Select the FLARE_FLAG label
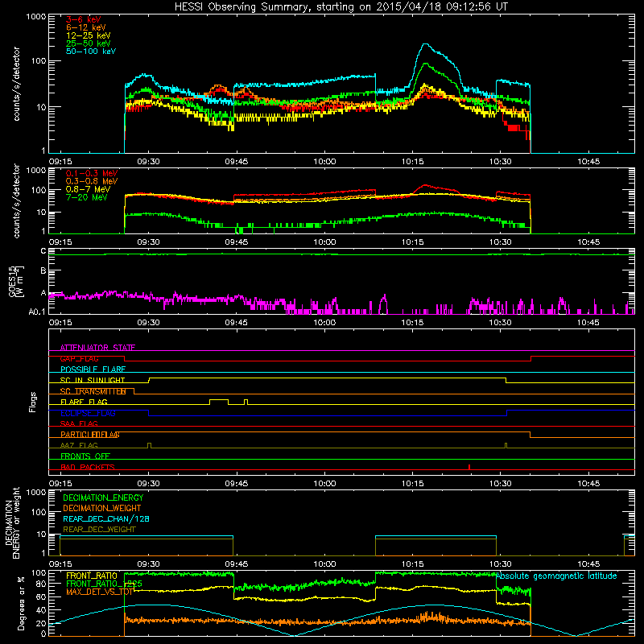Viewport: 644px width, 644px height. [x=84, y=402]
